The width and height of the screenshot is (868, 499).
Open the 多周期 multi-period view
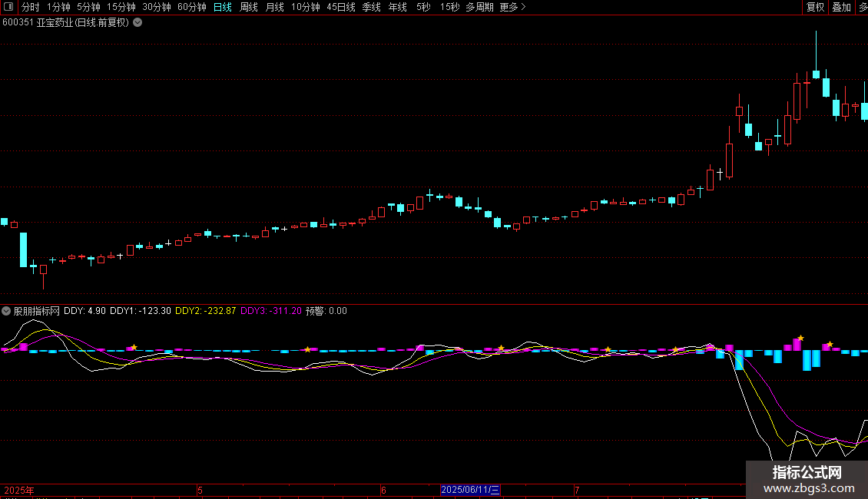click(479, 7)
